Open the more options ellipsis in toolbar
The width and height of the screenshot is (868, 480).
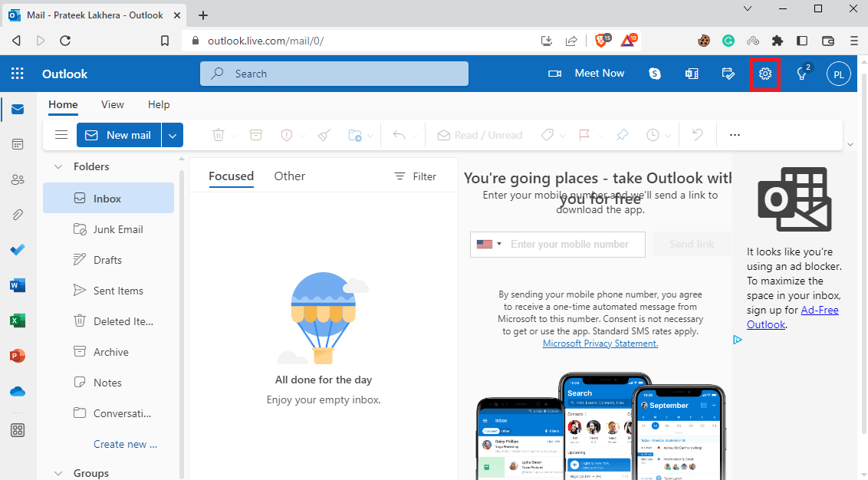(735, 135)
